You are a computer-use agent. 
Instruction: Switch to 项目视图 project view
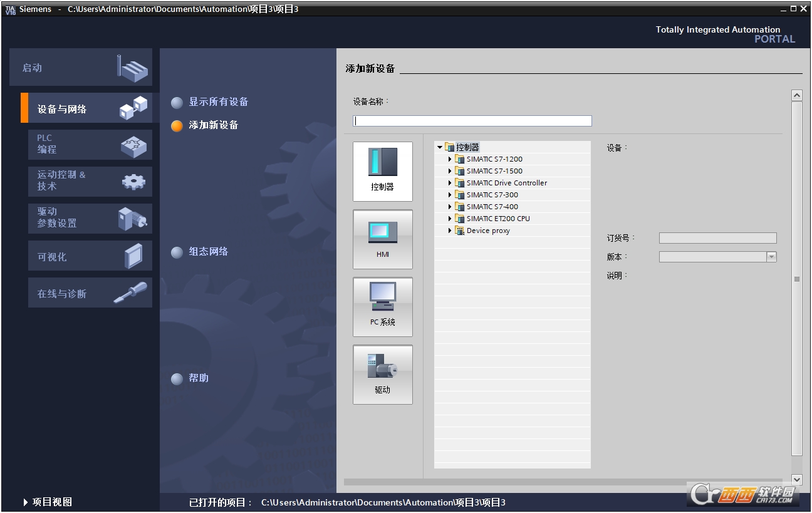48,502
